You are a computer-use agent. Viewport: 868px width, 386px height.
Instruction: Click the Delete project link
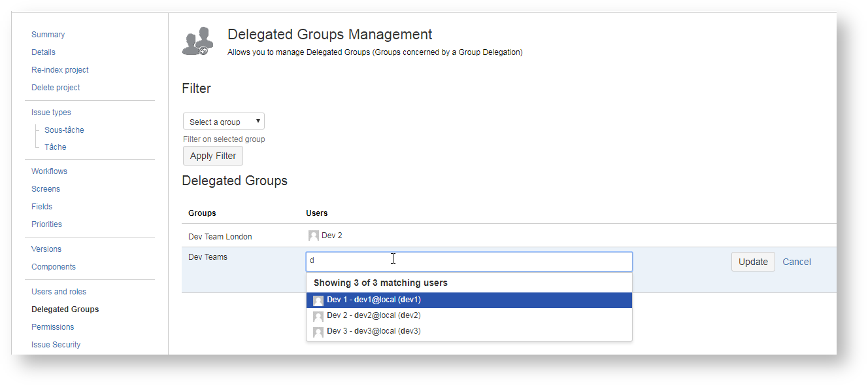(x=56, y=88)
